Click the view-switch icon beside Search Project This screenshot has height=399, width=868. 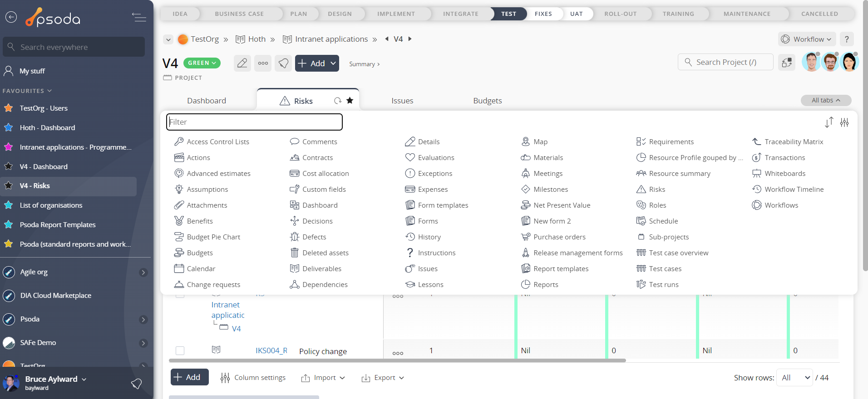787,62
